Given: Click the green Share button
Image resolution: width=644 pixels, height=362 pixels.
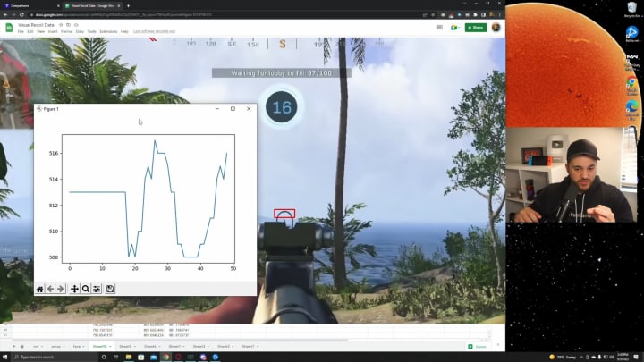Looking at the screenshot, I should pos(476,28).
